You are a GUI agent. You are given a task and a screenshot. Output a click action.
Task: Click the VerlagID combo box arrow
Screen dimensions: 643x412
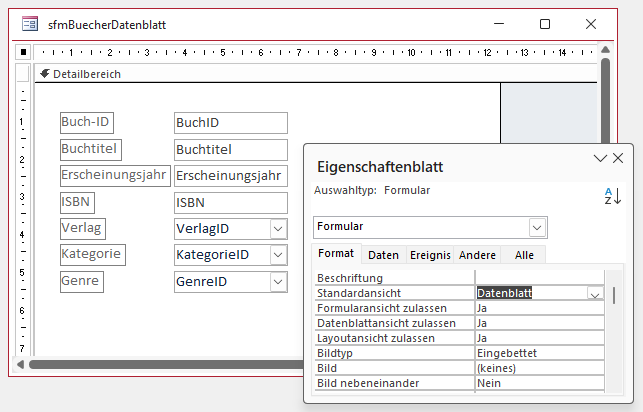coord(278,229)
